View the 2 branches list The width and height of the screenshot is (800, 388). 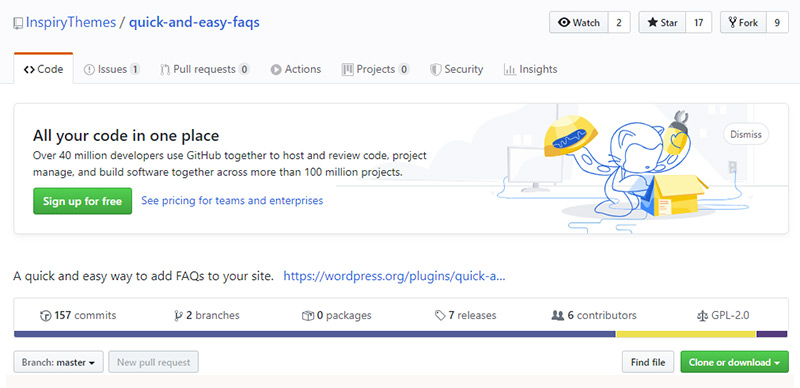click(x=207, y=316)
